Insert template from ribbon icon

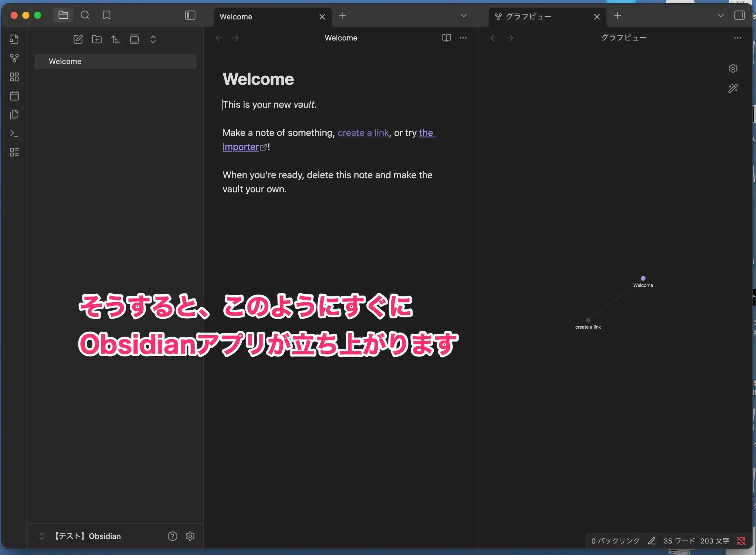coord(14,115)
